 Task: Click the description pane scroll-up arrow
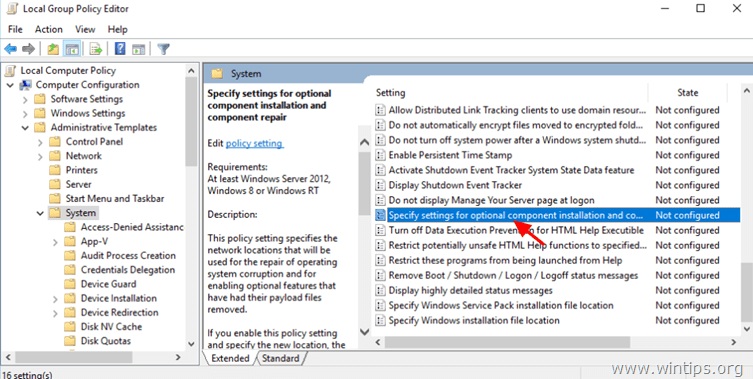click(x=364, y=142)
